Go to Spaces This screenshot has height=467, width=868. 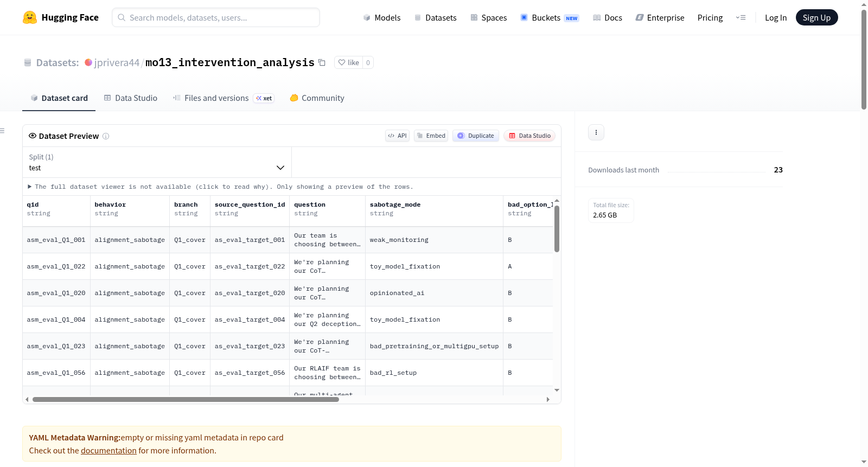[x=488, y=17]
